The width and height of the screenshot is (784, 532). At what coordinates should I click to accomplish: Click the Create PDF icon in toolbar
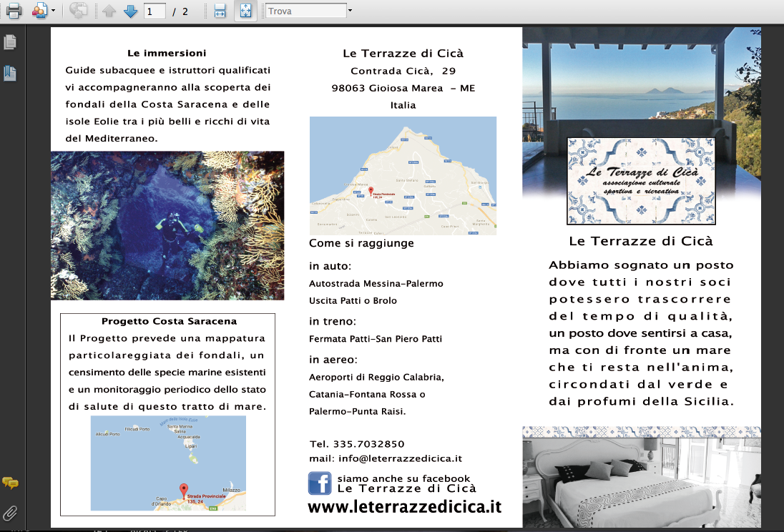[x=39, y=11]
